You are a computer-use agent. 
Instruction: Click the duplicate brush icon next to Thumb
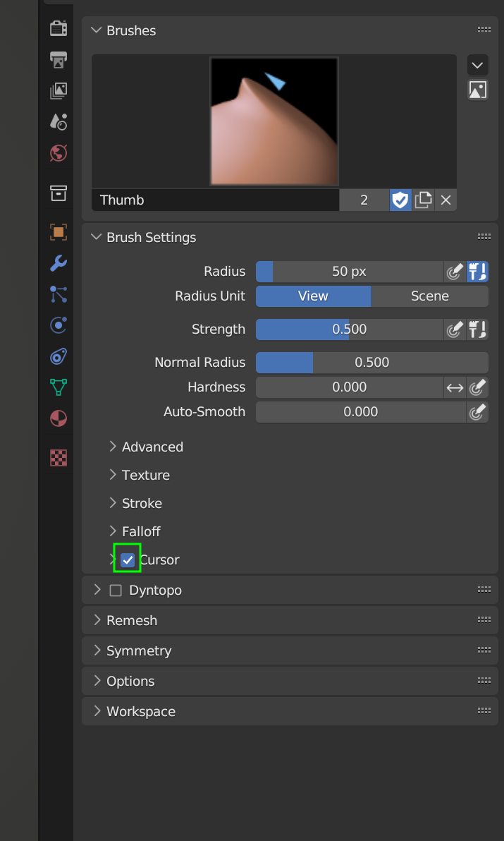click(423, 200)
